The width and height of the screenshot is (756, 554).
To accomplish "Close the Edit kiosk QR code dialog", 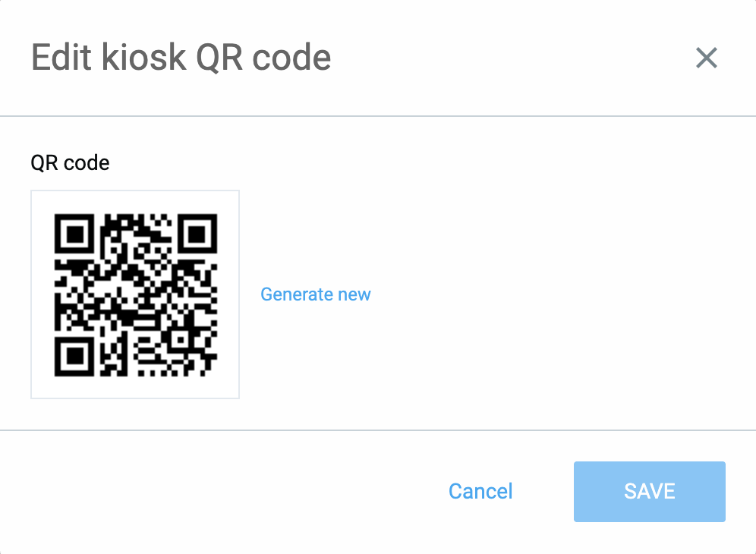I will (706, 58).
